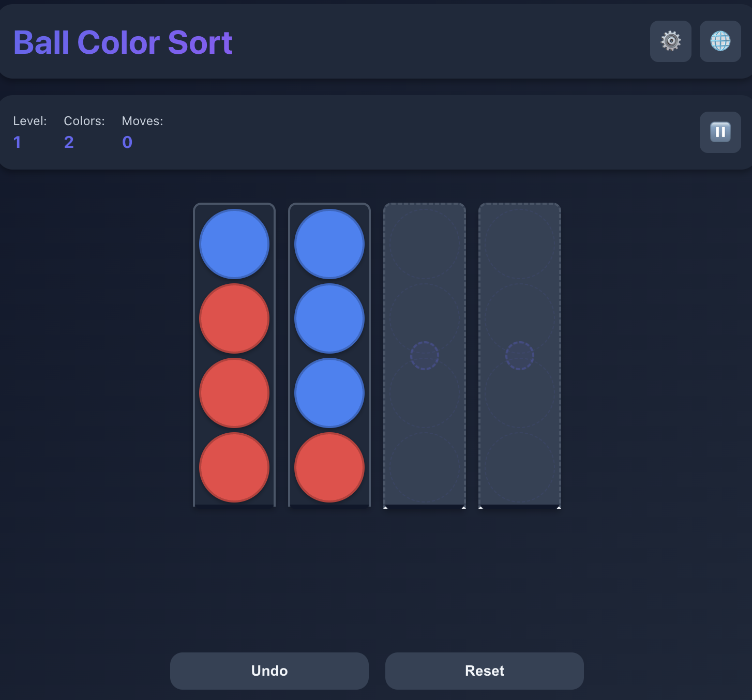Image resolution: width=752 pixels, height=700 pixels.
Task: Click the middle blue ball in second tube
Action: pos(329,318)
